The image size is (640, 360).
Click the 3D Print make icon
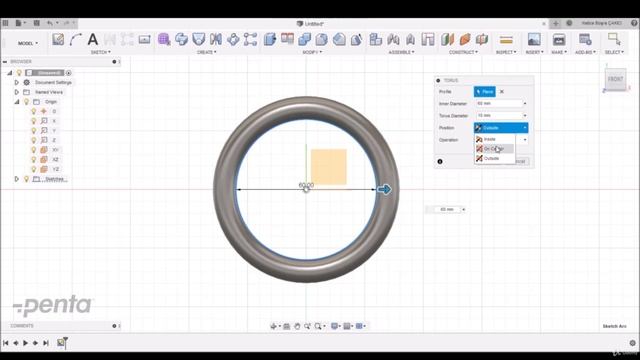[559, 39]
